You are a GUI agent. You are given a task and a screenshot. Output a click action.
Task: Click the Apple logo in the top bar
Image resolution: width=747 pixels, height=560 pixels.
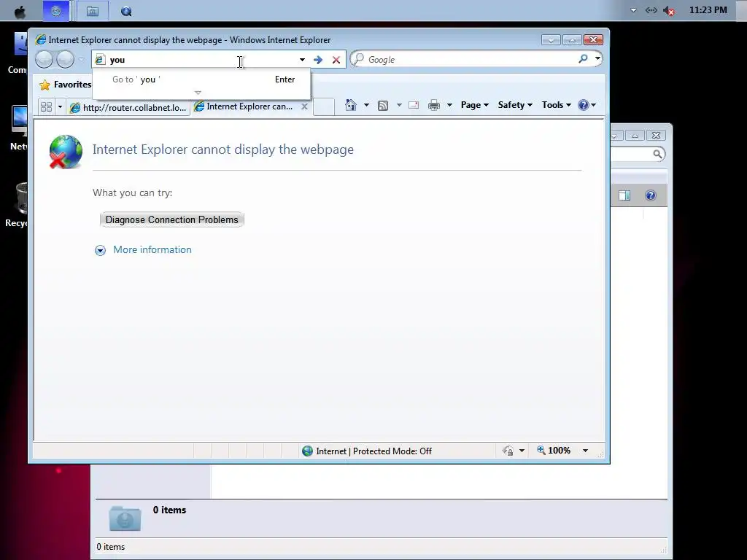[20, 11]
